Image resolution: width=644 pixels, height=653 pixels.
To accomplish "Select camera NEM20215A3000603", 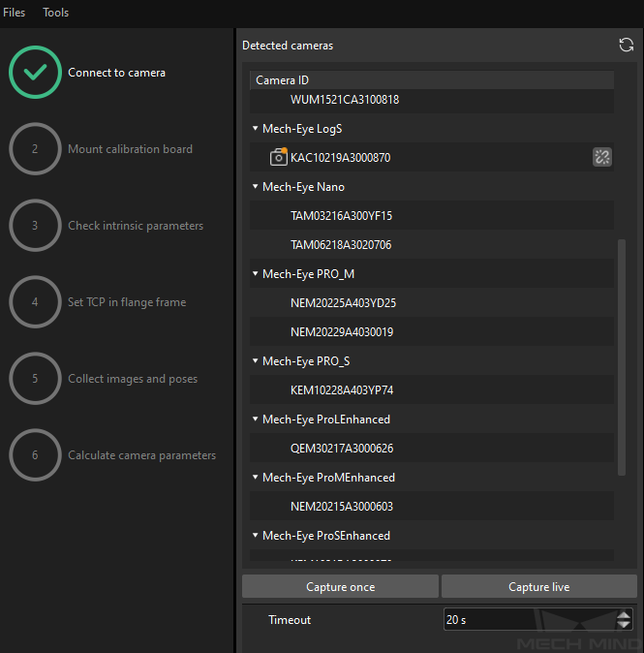I will tap(432, 506).
